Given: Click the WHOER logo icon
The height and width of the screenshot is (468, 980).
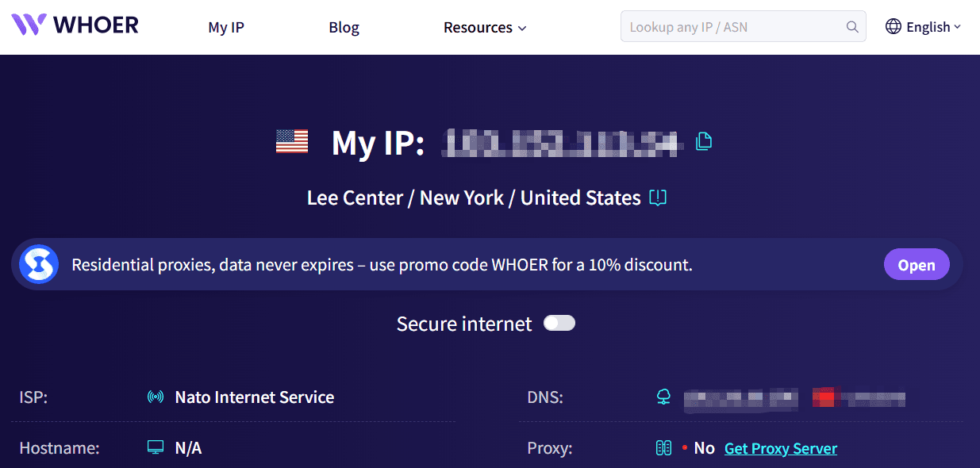Looking at the screenshot, I should [29, 25].
